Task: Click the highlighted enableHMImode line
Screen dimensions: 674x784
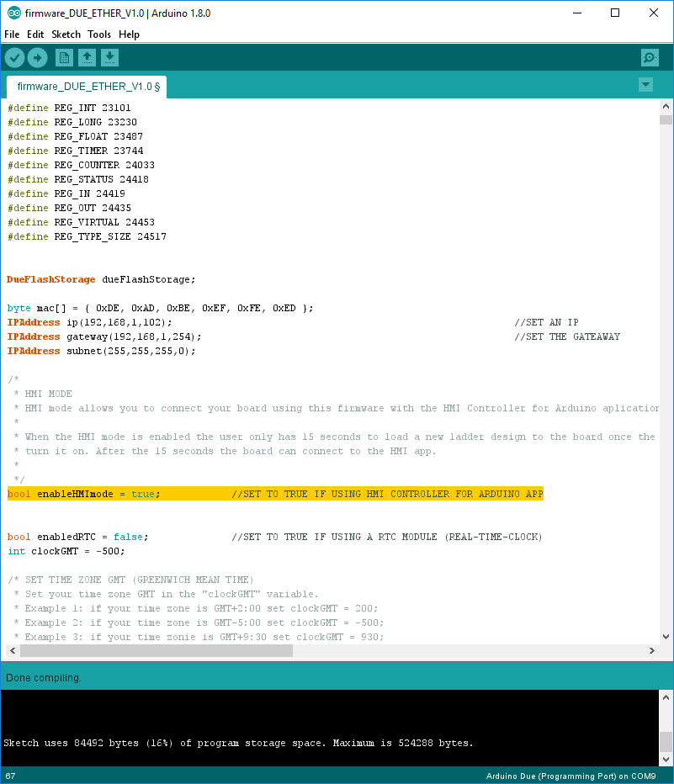Action: coord(275,494)
